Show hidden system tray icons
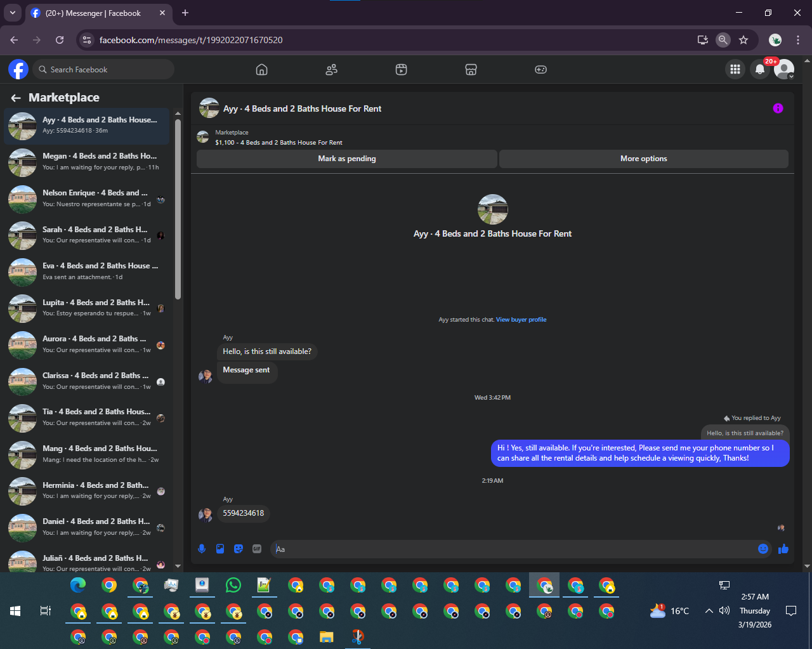The height and width of the screenshot is (649, 812). point(709,611)
